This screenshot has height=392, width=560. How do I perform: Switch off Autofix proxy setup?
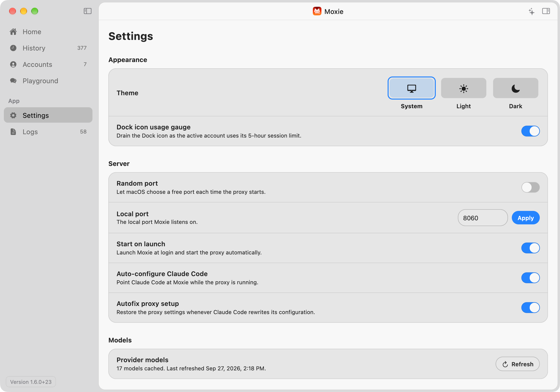click(530, 307)
